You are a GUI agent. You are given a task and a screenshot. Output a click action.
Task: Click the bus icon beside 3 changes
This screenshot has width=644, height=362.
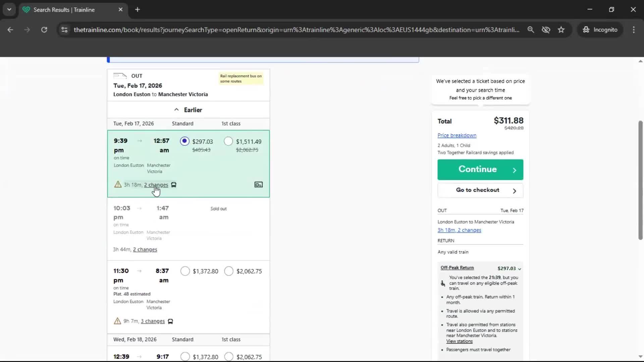tap(171, 321)
